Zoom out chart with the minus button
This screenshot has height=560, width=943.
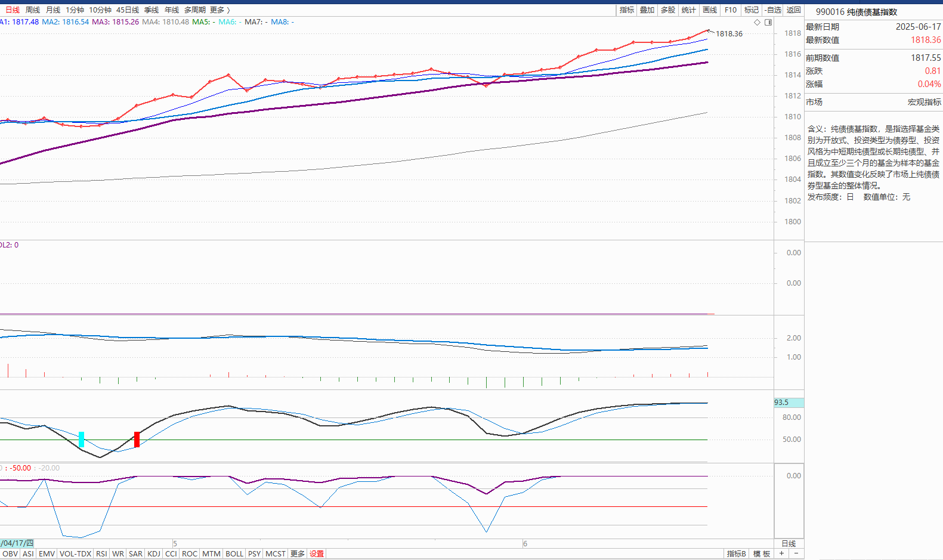pyautogui.click(x=796, y=553)
